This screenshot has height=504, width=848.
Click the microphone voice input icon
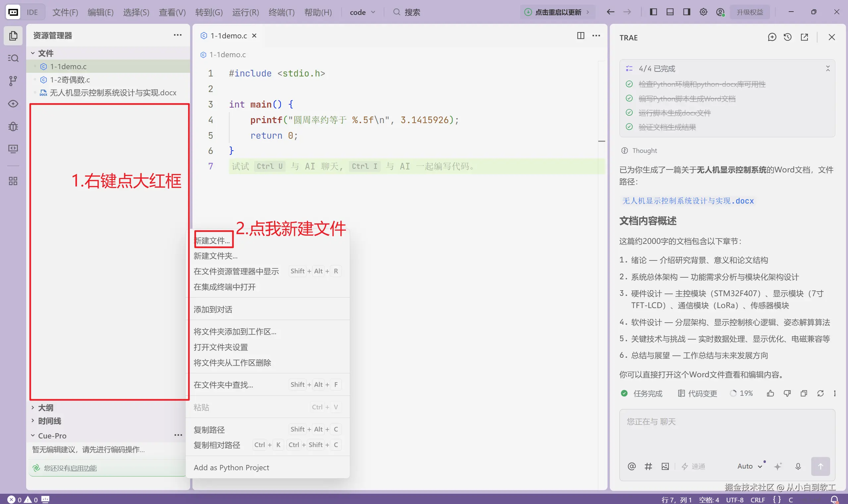pyautogui.click(x=798, y=466)
